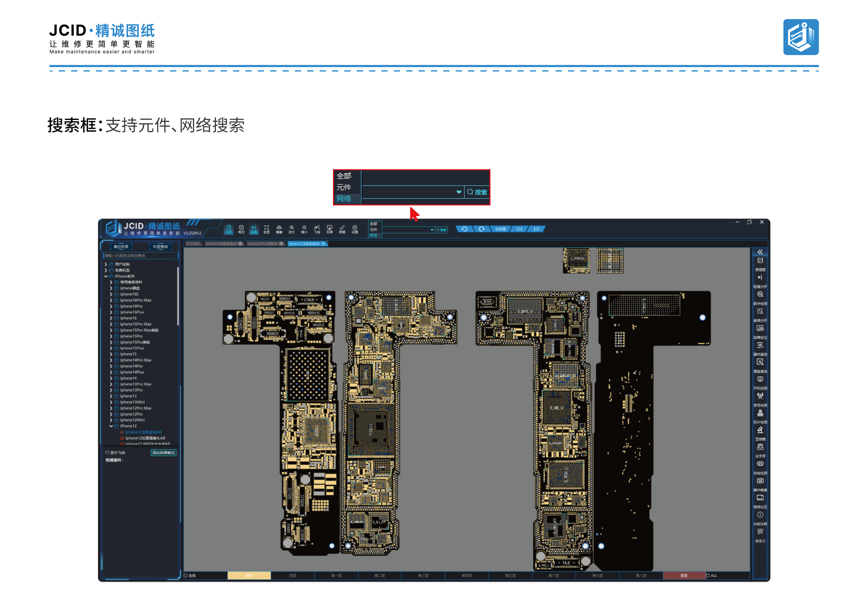Expand the 免费机型 tree folder
Screen dimensions: 868x614
pyautogui.click(x=106, y=270)
